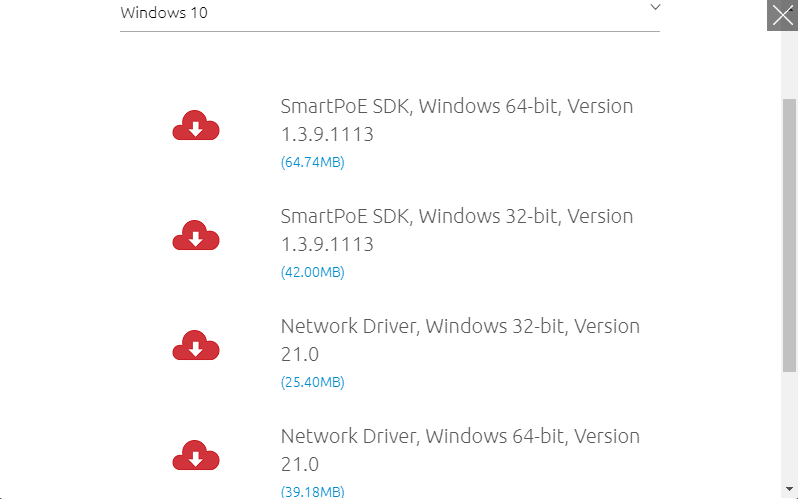This screenshot has width=798, height=499.
Task: Expand OS selector with chevron arrow
Action: [x=655, y=7]
